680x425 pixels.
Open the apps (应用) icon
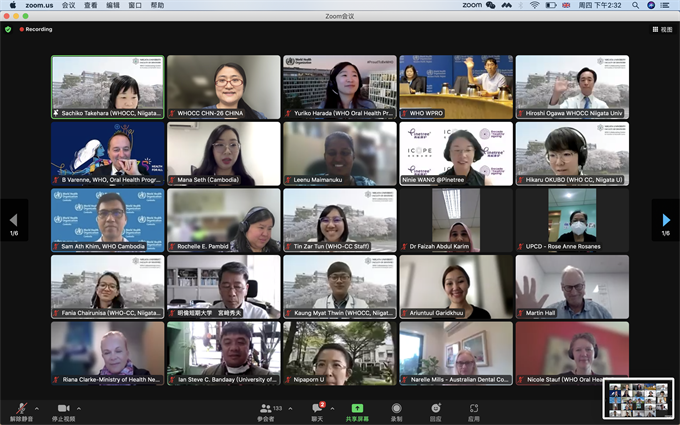(474, 410)
